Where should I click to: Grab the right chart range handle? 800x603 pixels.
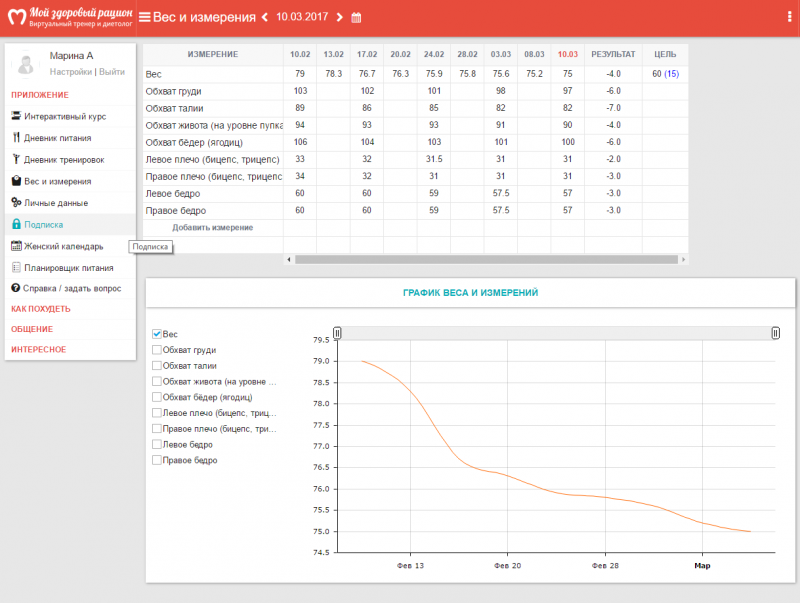click(776, 333)
